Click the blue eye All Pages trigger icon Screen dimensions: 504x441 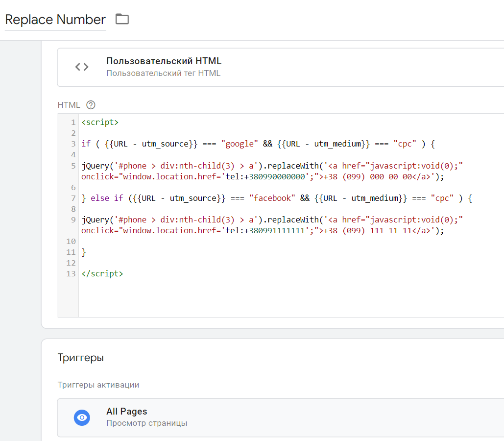click(x=82, y=417)
